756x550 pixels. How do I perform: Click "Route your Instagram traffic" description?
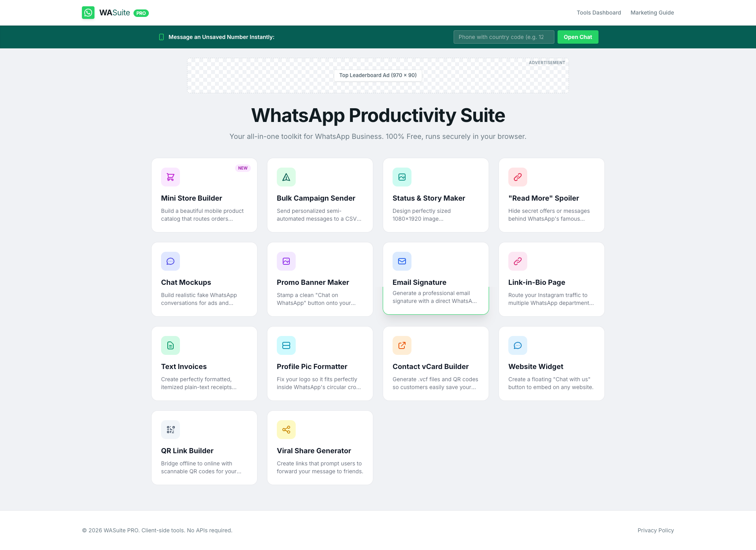tap(551, 299)
